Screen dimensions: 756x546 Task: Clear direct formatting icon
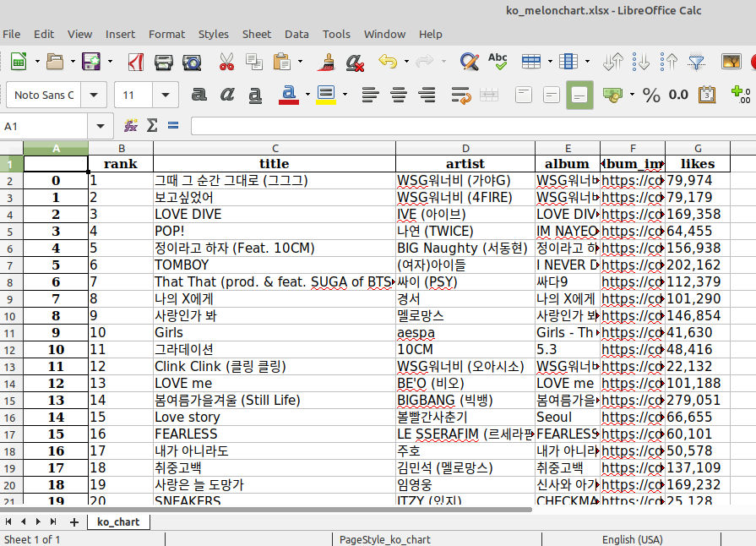(x=355, y=62)
